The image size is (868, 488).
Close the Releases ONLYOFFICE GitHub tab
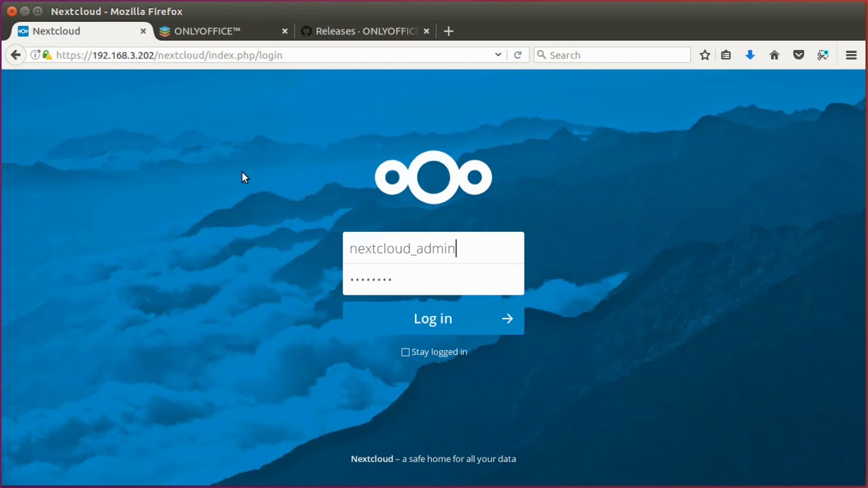click(427, 31)
